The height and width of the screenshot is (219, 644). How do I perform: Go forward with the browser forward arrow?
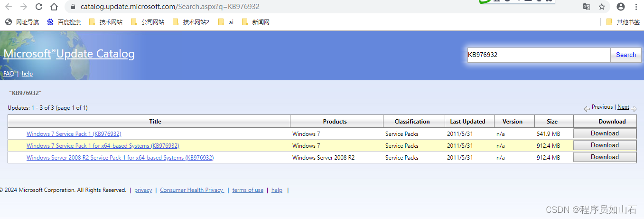pos(24,7)
